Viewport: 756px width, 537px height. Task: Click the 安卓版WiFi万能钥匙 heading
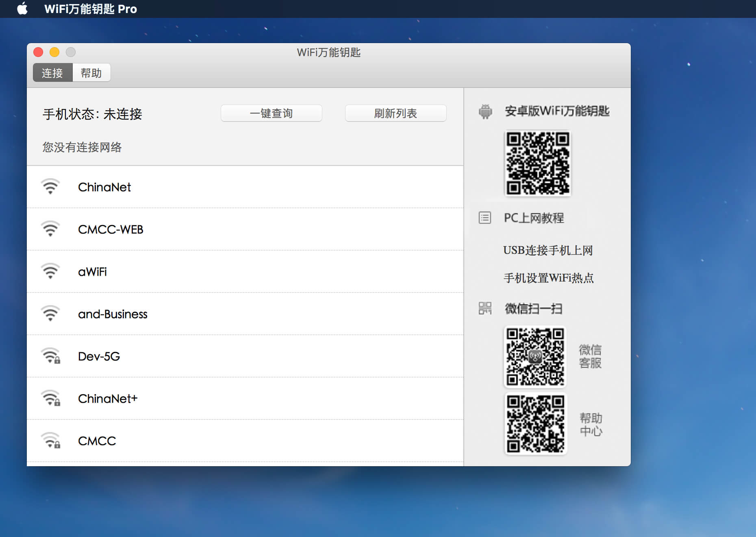click(557, 111)
